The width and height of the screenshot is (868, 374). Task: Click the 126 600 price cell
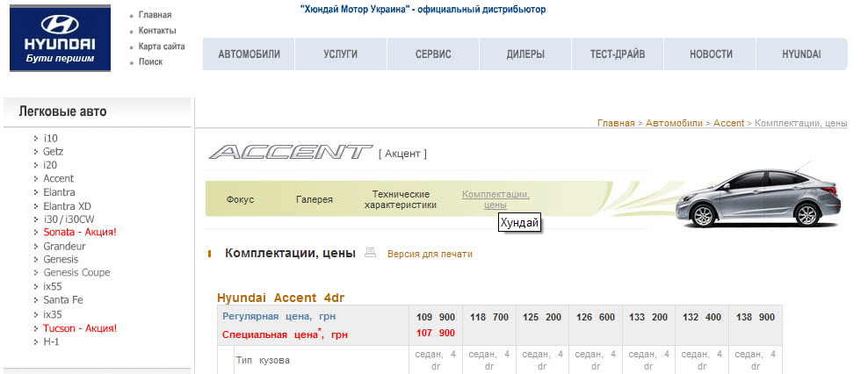(595, 317)
